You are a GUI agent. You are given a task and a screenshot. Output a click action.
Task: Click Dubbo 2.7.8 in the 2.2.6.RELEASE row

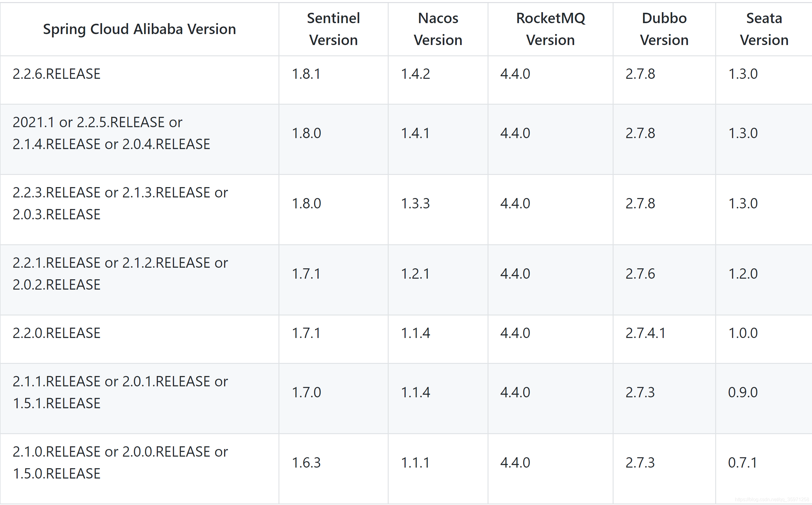pyautogui.click(x=640, y=74)
